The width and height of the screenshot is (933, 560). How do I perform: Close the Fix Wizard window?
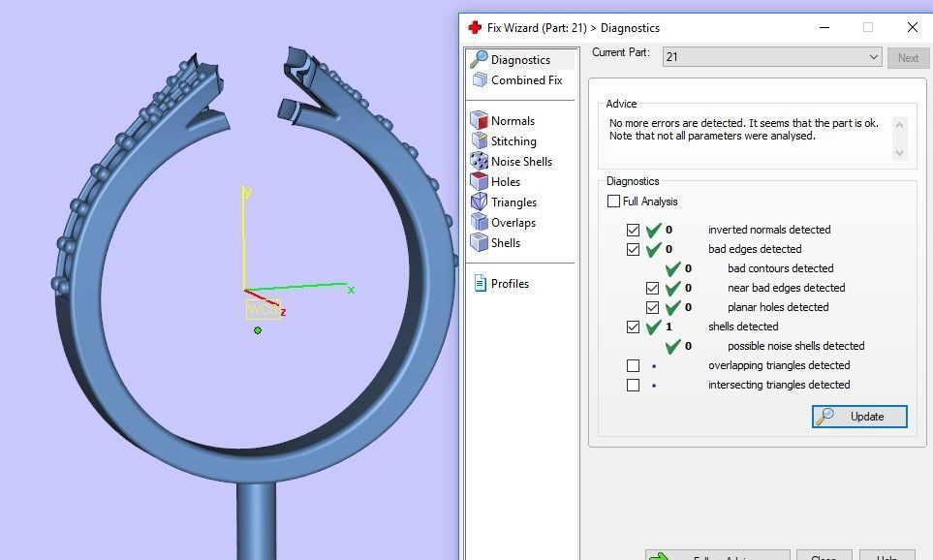point(913,27)
